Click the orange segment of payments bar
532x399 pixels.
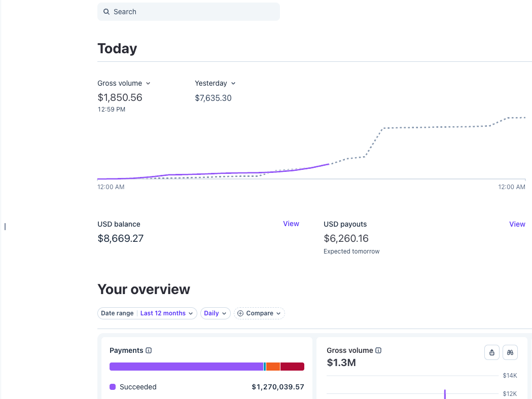tap(273, 367)
